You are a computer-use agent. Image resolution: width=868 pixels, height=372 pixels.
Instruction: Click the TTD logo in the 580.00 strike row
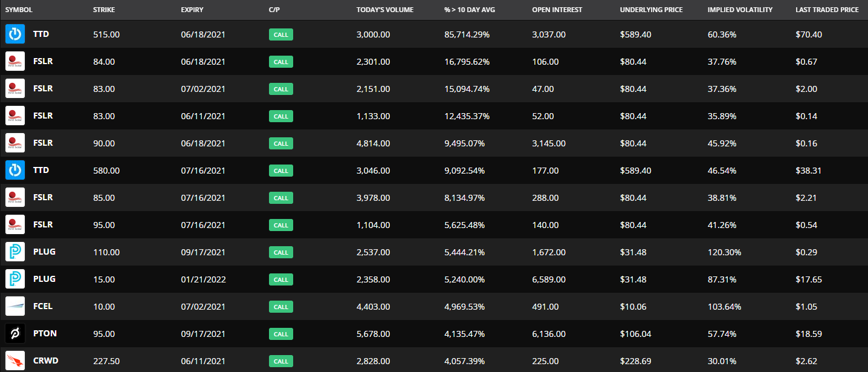[15, 171]
